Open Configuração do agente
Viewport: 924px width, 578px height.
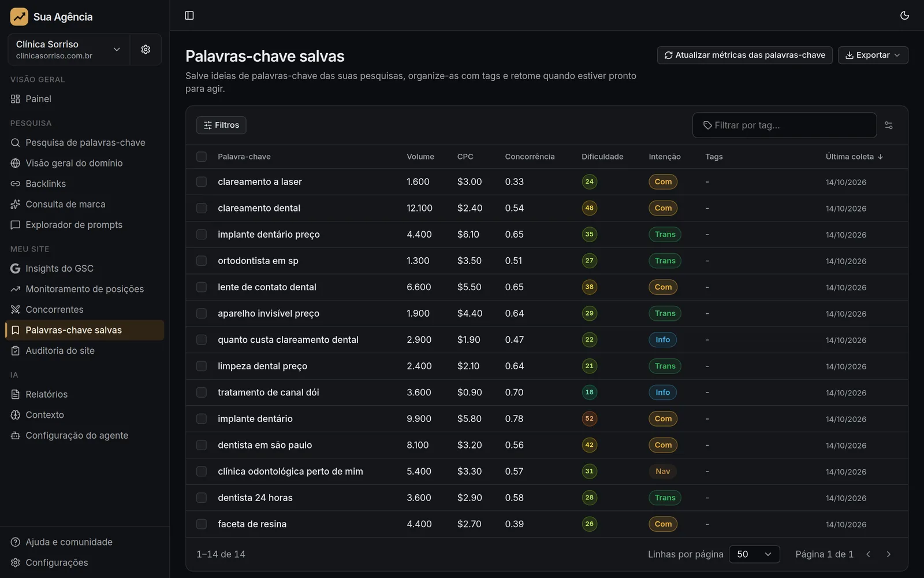(85, 436)
